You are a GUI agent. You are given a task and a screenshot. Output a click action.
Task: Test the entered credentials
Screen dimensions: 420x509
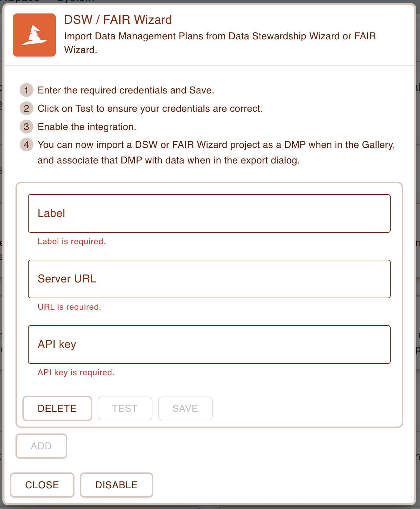[125, 408]
